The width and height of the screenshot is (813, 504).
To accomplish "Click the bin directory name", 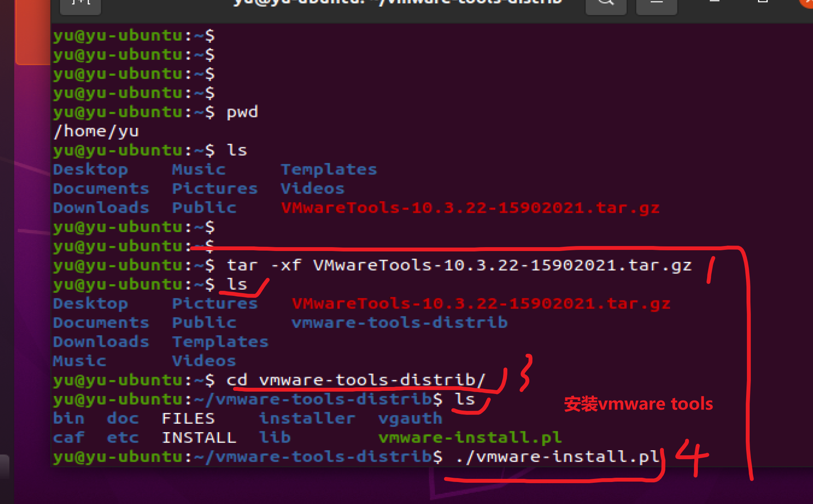I will click(68, 418).
